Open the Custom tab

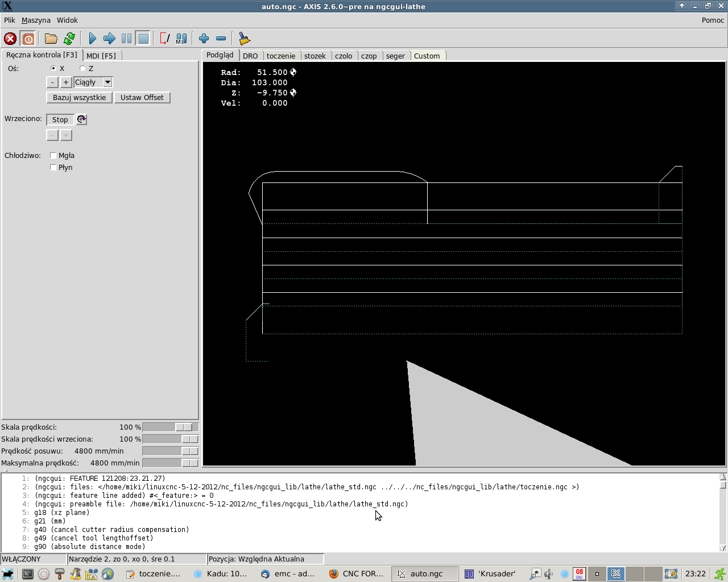click(x=427, y=56)
